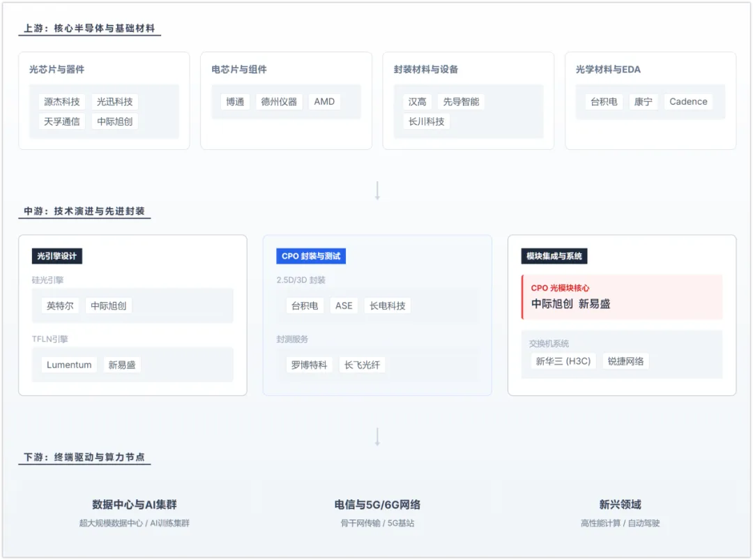Click the 中游：技术演进与先进封装 heading
This screenshot has height=560, width=753.
point(84,211)
